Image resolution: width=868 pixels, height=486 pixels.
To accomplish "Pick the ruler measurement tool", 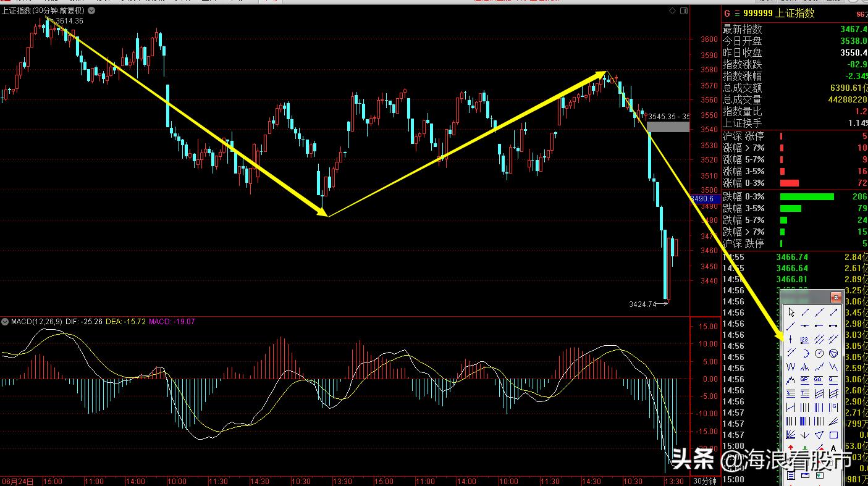I will pyautogui.click(x=805, y=476).
